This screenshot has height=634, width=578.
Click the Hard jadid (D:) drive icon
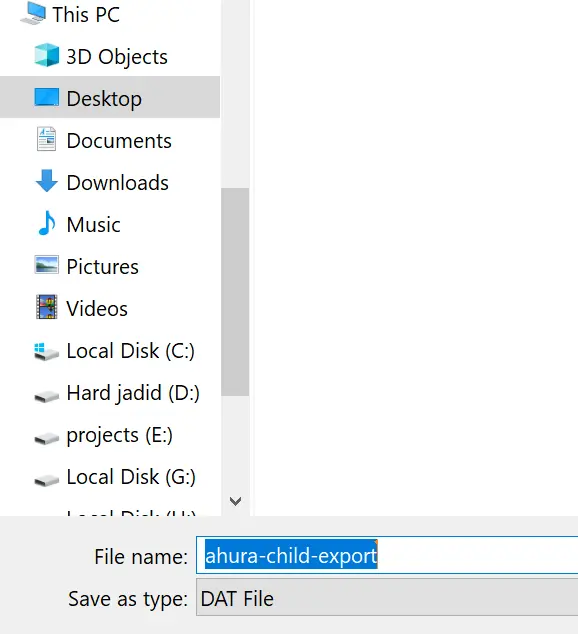(x=46, y=396)
